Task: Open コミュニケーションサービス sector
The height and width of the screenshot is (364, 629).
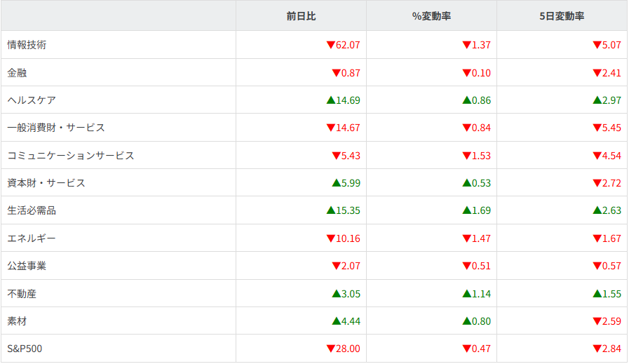Action: coord(70,156)
